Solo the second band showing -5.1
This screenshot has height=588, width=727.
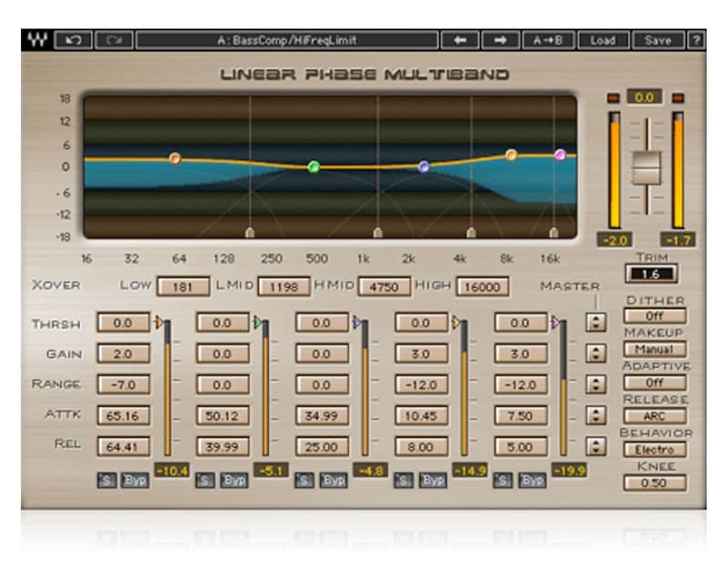point(205,481)
